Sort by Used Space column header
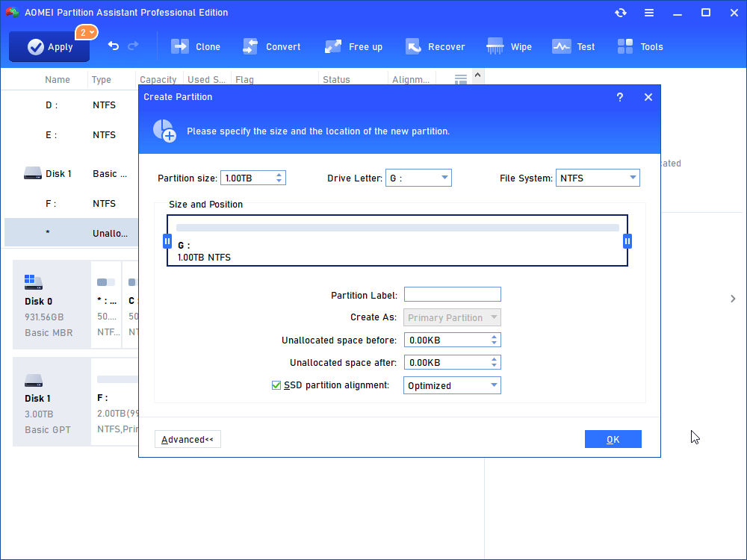747x560 pixels. point(206,80)
